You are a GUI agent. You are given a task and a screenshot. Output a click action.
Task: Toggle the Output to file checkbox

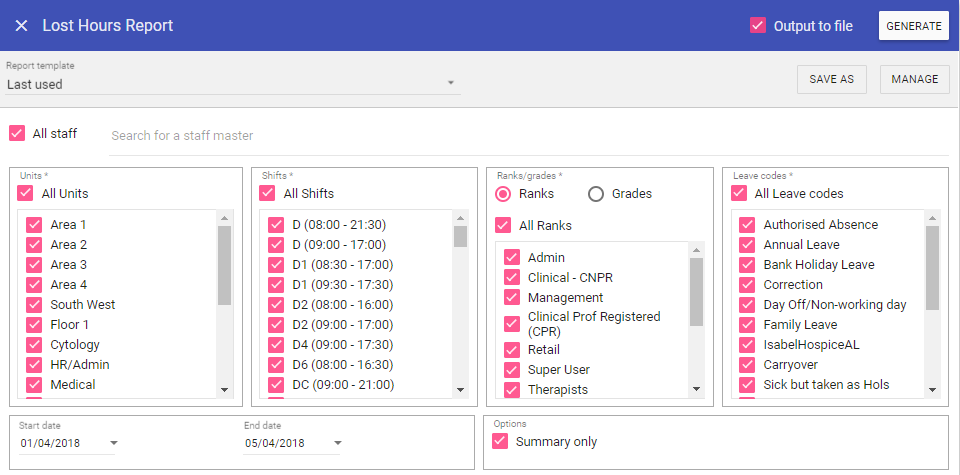pos(758,26)
